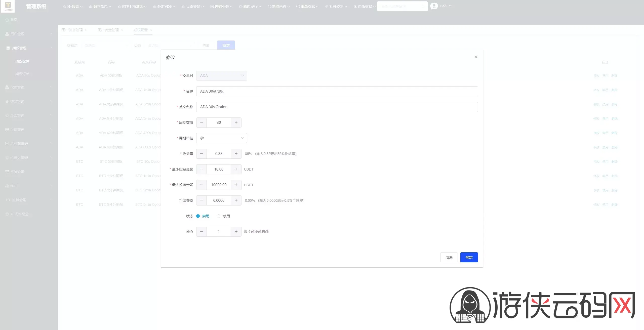Open the 新币发行 top menu

[250, 7]
